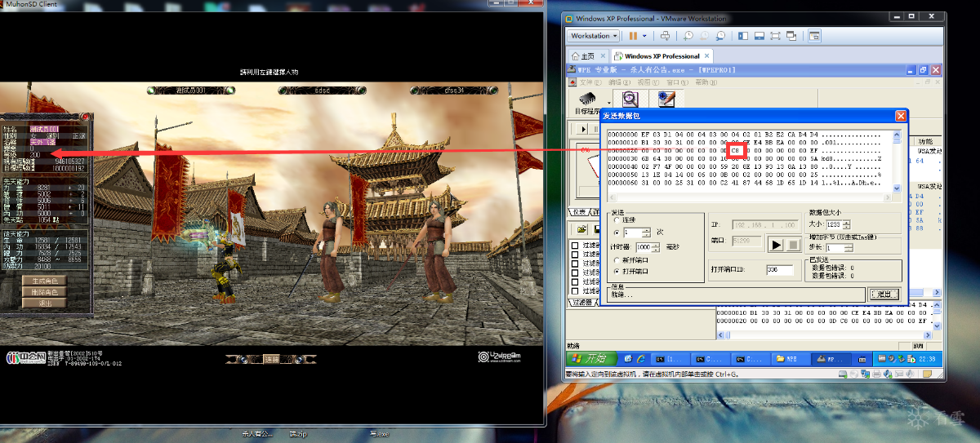Image resolution: width=980 pixels, height=443 pixels.
Task: Open the Workstation menu dropdown
Action: (x=594, y=36)
